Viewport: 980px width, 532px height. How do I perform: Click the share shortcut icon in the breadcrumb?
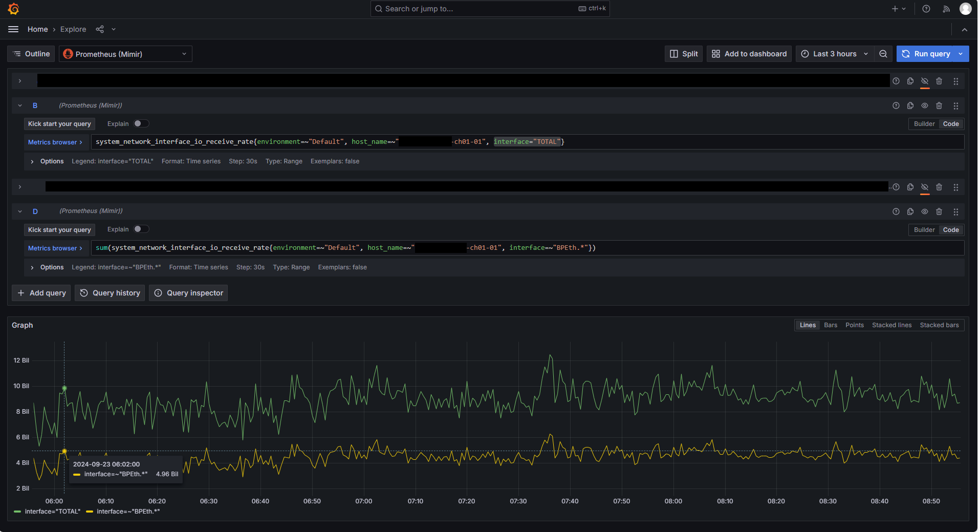100,29
